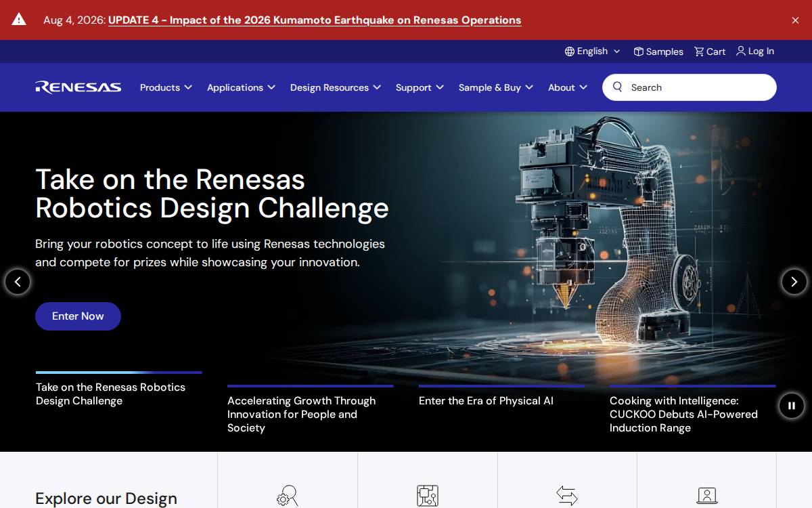Open the Kumamoto Earthquake update link
This screenshot has width=812, height=508.
[315, 20]
